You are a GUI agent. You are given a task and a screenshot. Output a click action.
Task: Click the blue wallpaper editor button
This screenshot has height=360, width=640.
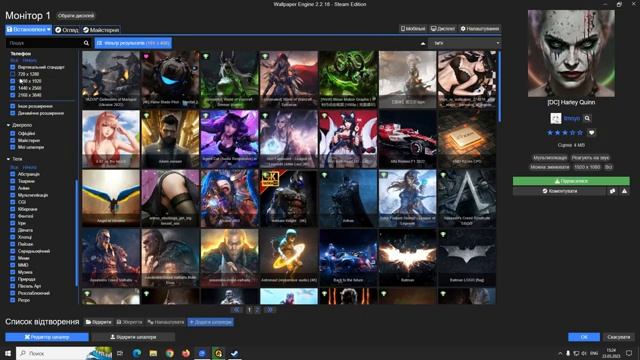(47, 337)
